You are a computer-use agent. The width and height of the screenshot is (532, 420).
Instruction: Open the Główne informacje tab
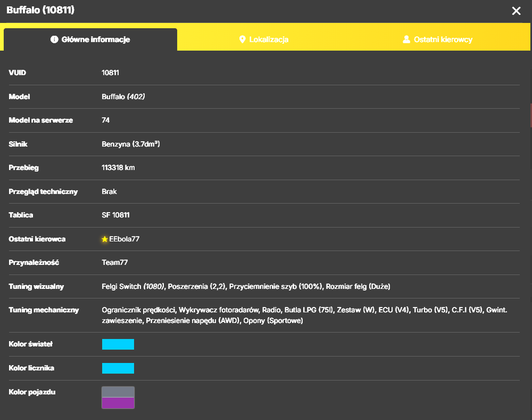coord(90,39)
